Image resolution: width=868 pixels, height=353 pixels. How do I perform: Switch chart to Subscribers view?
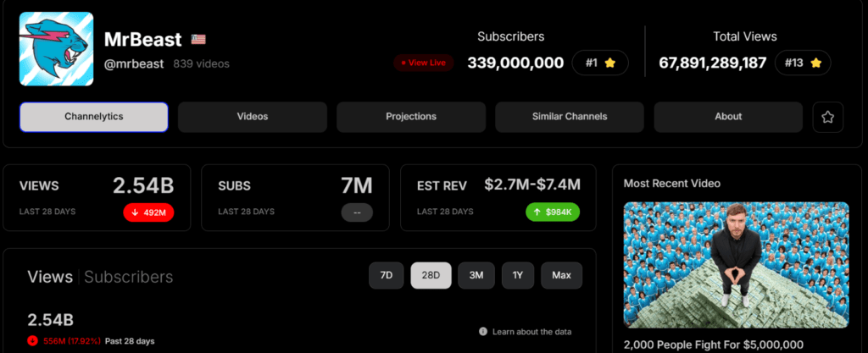click(129, 277)
